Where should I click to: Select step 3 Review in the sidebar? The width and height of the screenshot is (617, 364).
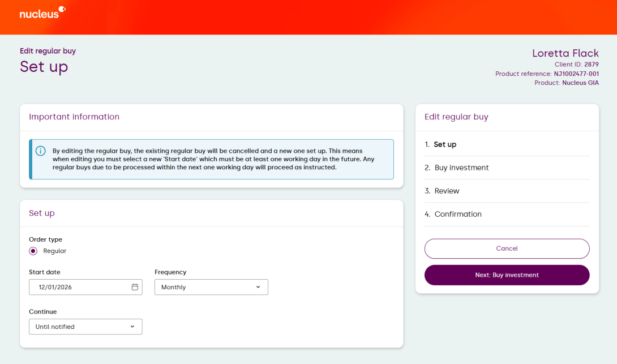click(446, 191)
